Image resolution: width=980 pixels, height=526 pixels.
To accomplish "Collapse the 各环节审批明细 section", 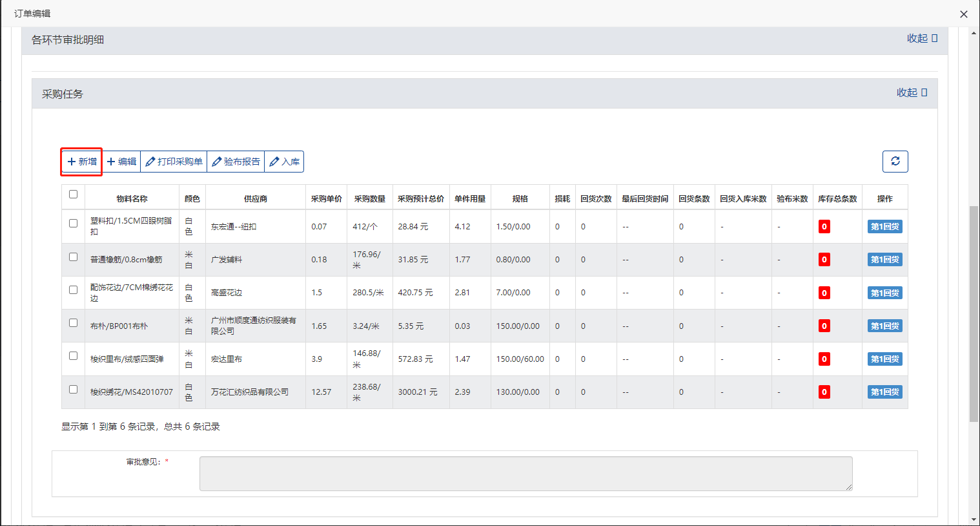I will [x=921, y=39].
